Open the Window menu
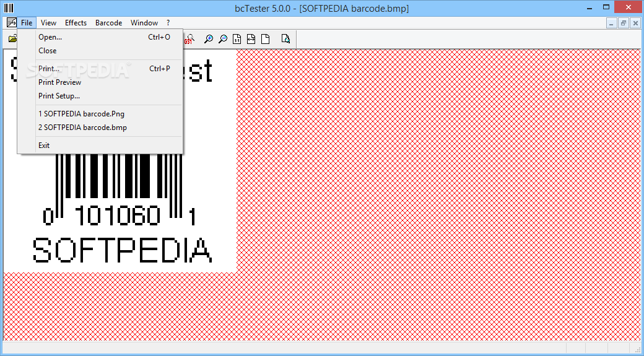This screenshot has width=644, height=356. pos(144,22)
